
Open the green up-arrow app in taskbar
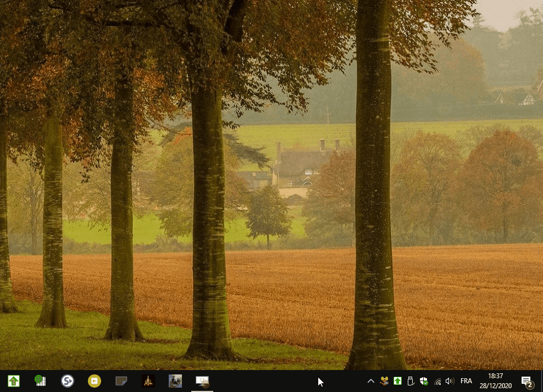pyautogui.click(x=14, y=381)
